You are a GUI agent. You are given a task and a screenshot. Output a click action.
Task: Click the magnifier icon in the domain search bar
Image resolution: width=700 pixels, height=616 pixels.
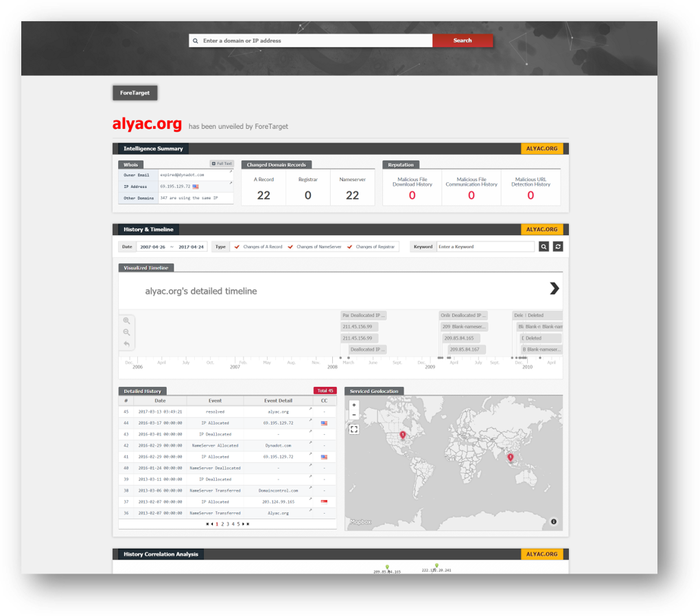click(x=196, y=40)
